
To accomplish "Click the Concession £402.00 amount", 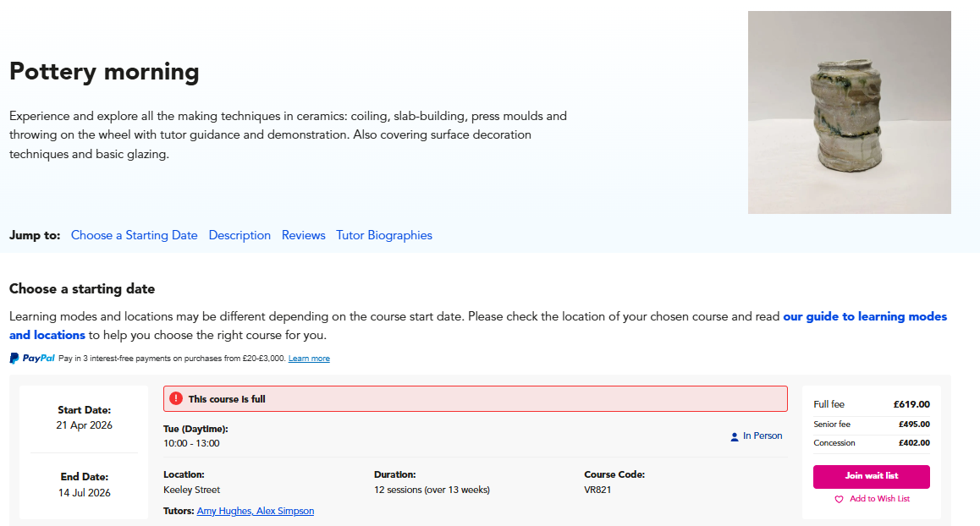I will (913, 443).
